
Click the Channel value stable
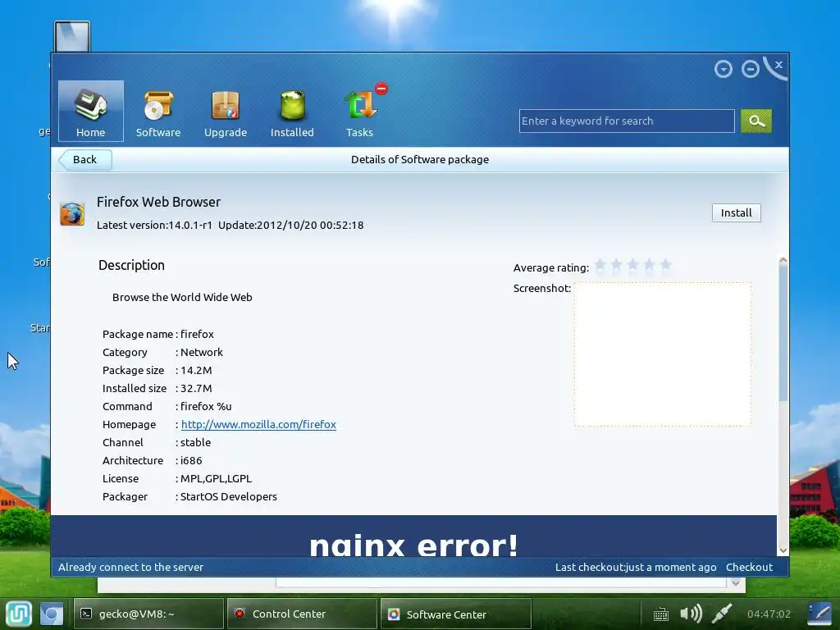(x=195, y=442)
